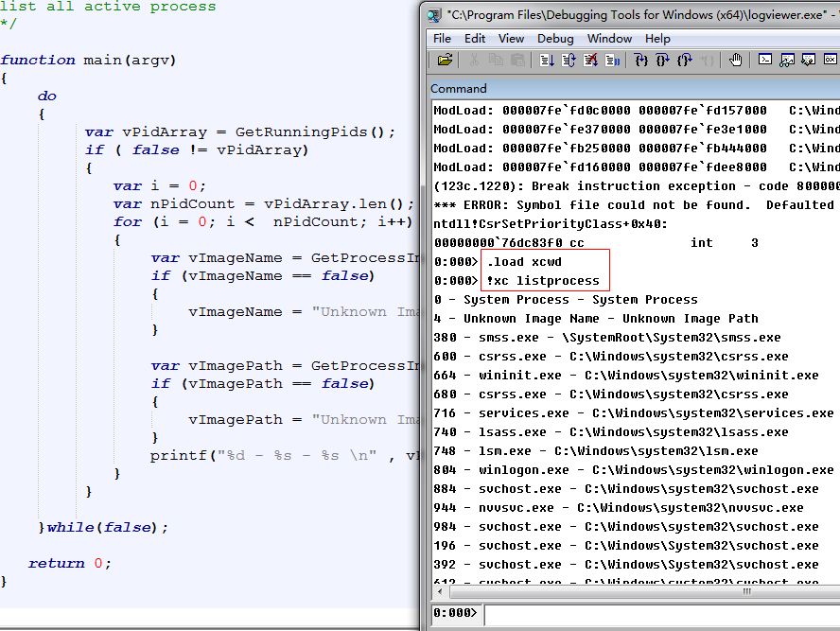Open the Locals window toolbar icon
The image size is (840, 631).
coord(809,60)
